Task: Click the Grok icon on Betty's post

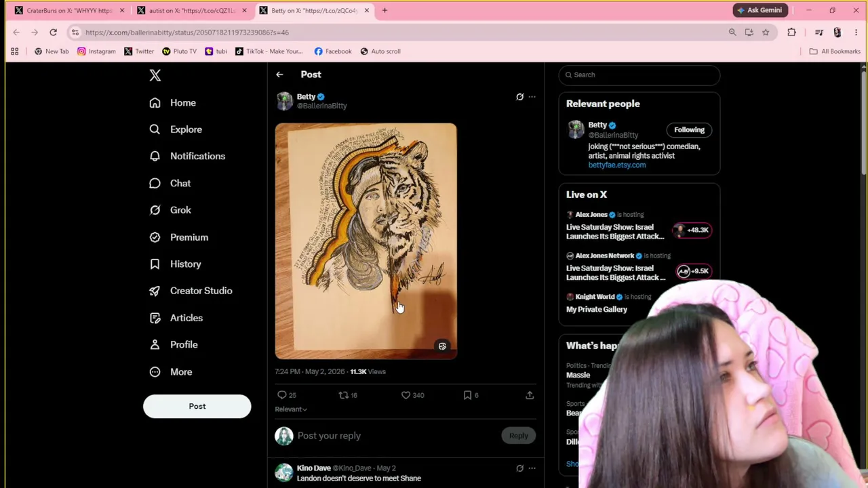Action: 520,97
